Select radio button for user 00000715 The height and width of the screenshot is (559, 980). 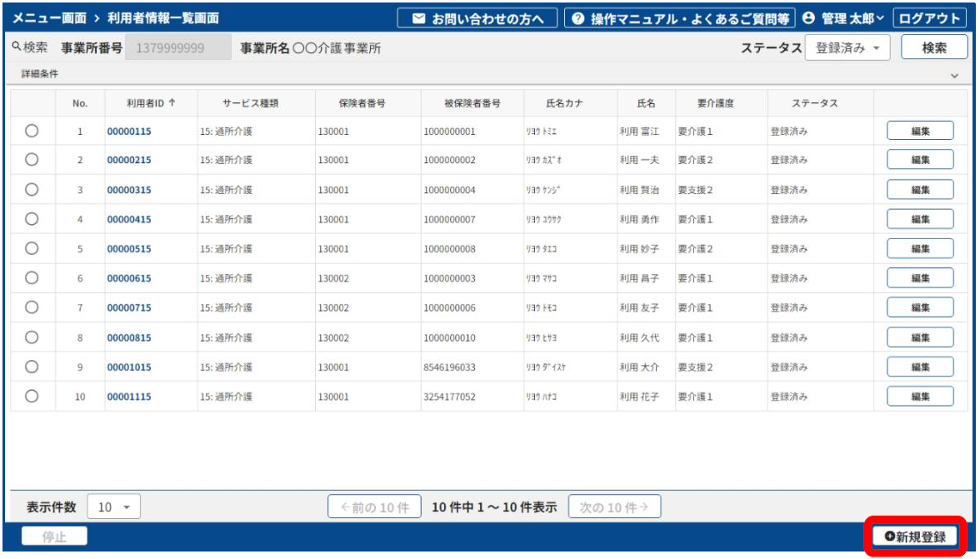pos(32,307)
